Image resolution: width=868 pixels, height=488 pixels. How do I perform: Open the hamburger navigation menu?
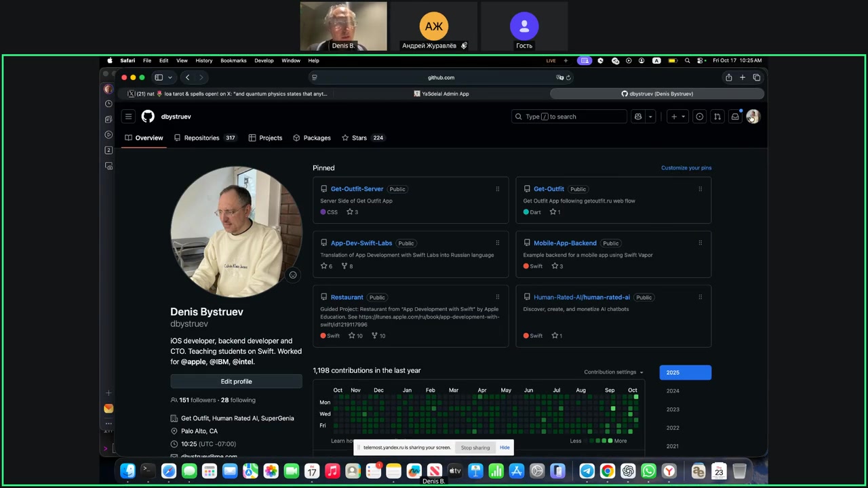[128, 117]
